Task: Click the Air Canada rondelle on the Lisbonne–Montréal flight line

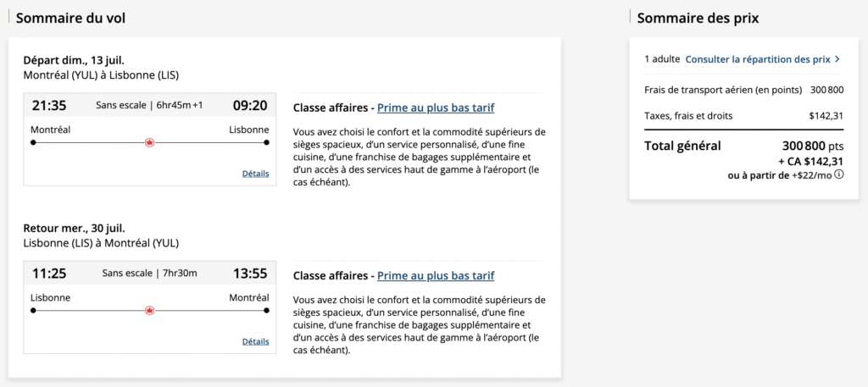Action: pos(150,311)
